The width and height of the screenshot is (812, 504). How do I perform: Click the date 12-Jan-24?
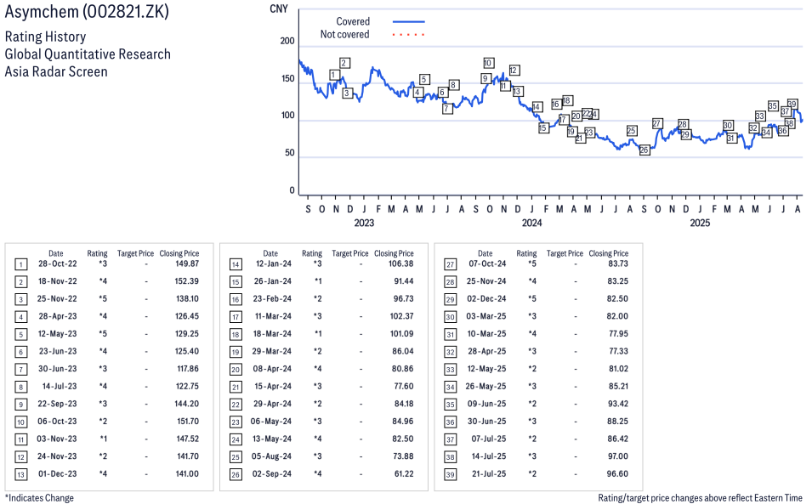tap(274, 264)
